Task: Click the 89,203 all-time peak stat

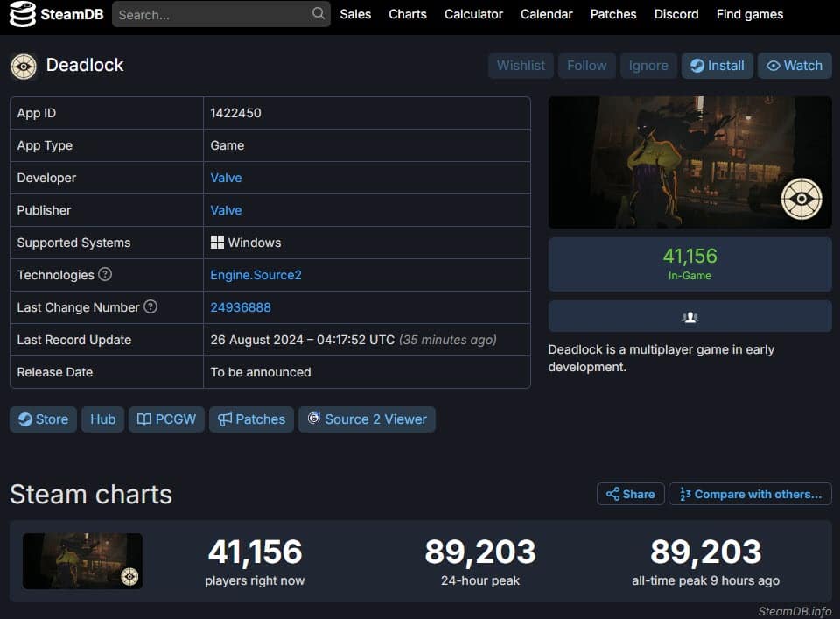Action: (705, 561)
